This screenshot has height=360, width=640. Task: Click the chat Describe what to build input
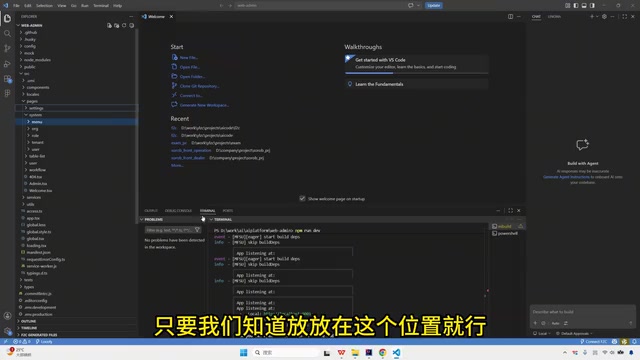click(x=582, y=312)
